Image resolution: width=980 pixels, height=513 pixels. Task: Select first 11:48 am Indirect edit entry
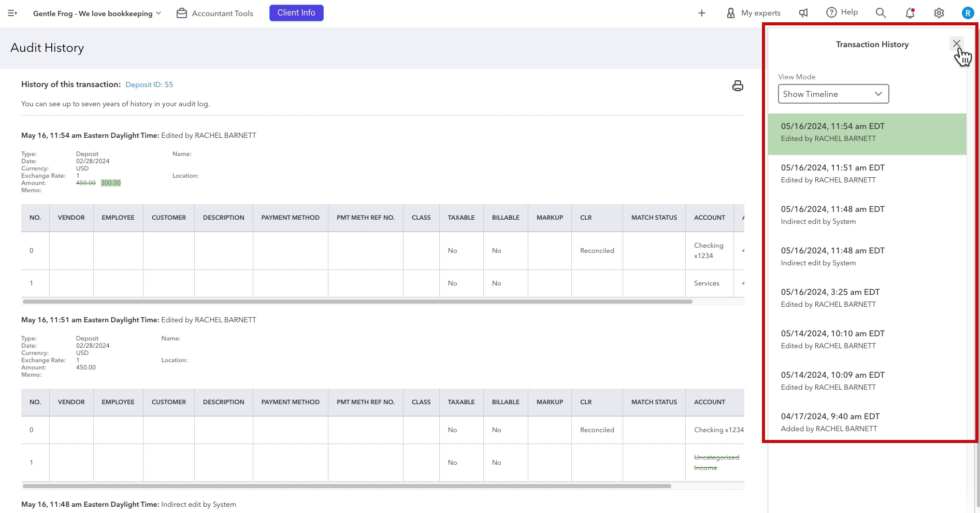tap(867, 217)
